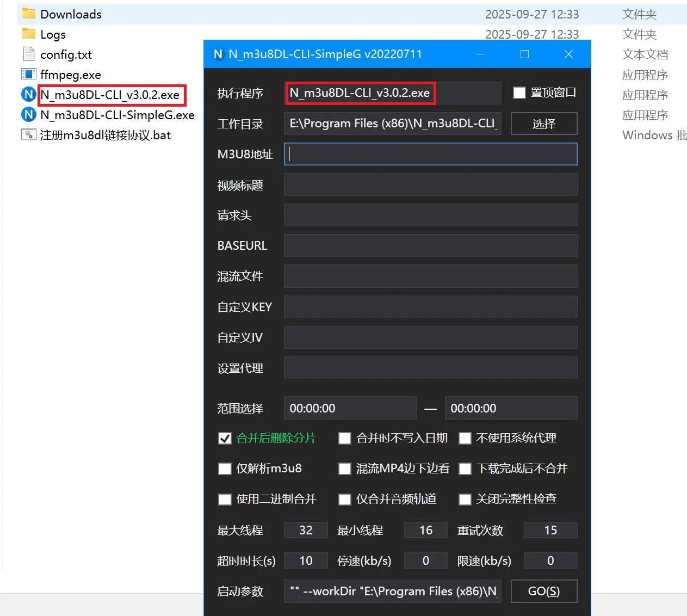The height and width of the screenshot is (616, 687).
Task: Enable the 置顶窗口 checkbox
Action: pyautogui.click(x=519, y=93)
